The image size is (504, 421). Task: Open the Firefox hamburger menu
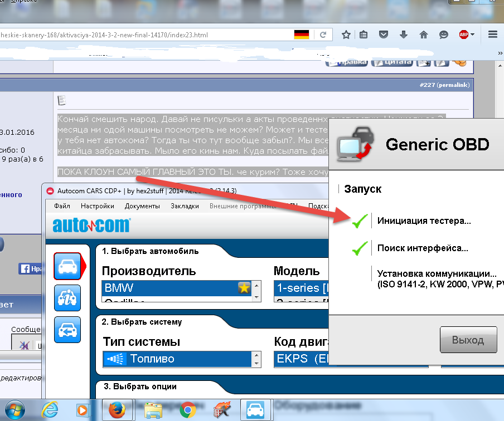[x=492, y=35]
